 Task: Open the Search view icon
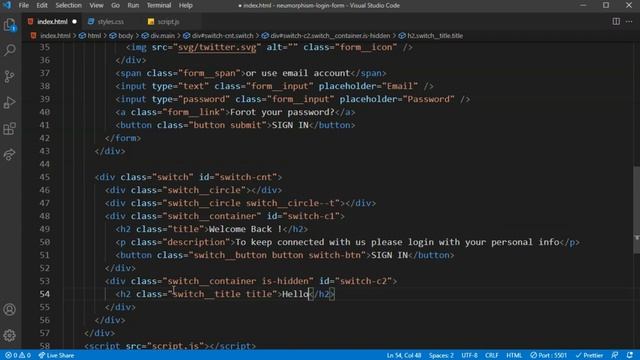click(x=10, y=50)
